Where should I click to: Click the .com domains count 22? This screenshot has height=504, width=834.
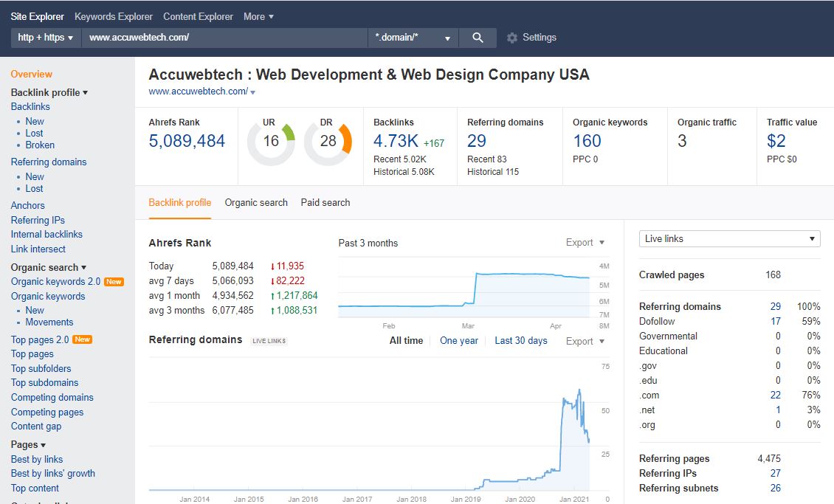776,395
